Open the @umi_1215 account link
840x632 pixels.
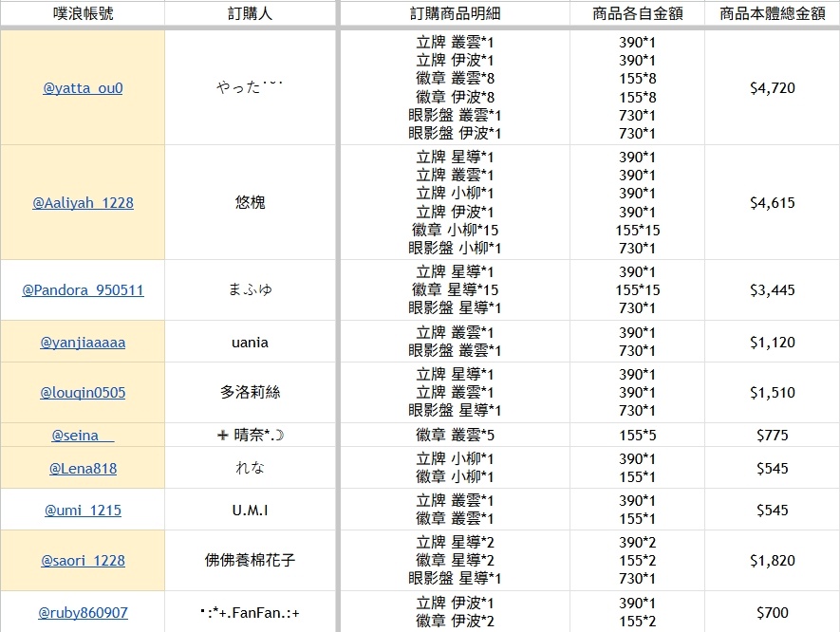click(x=83, y=511)
